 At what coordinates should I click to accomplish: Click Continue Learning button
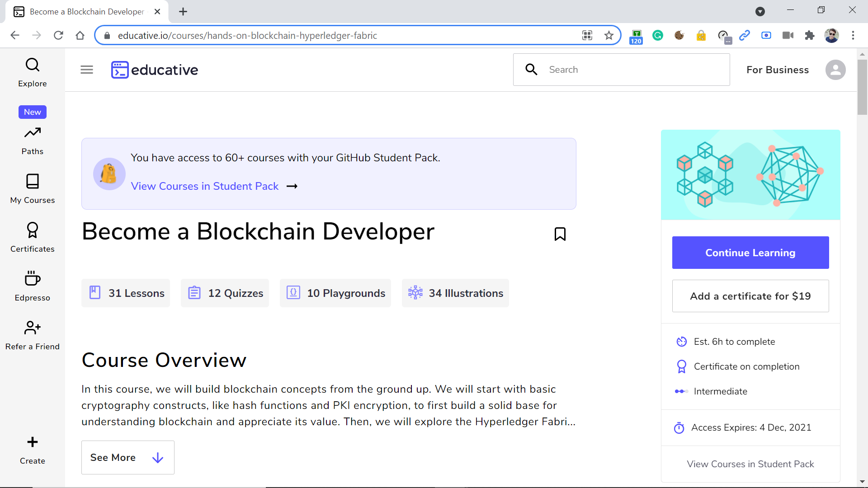750,253
